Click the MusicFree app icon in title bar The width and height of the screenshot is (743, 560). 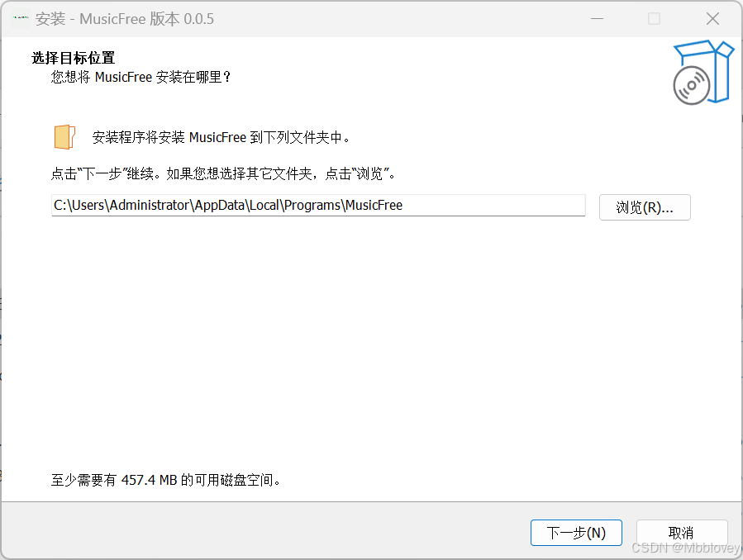coord(21,18)
